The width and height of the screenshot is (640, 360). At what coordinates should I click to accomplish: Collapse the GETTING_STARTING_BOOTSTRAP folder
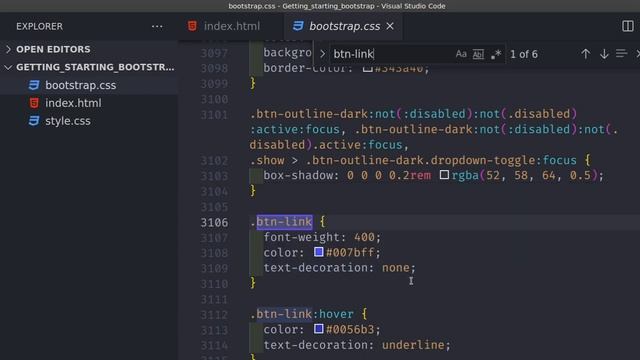coord(89,67)
